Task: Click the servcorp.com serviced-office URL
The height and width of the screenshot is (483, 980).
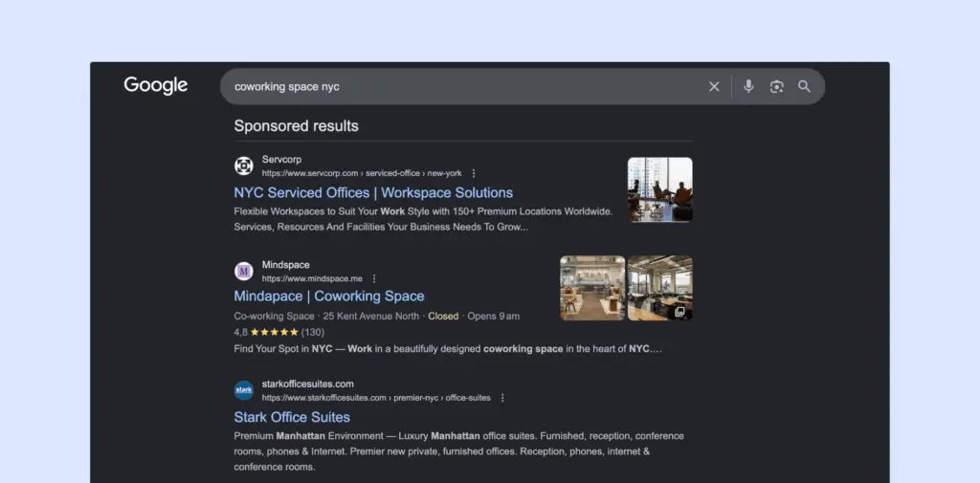Action: 362,173
